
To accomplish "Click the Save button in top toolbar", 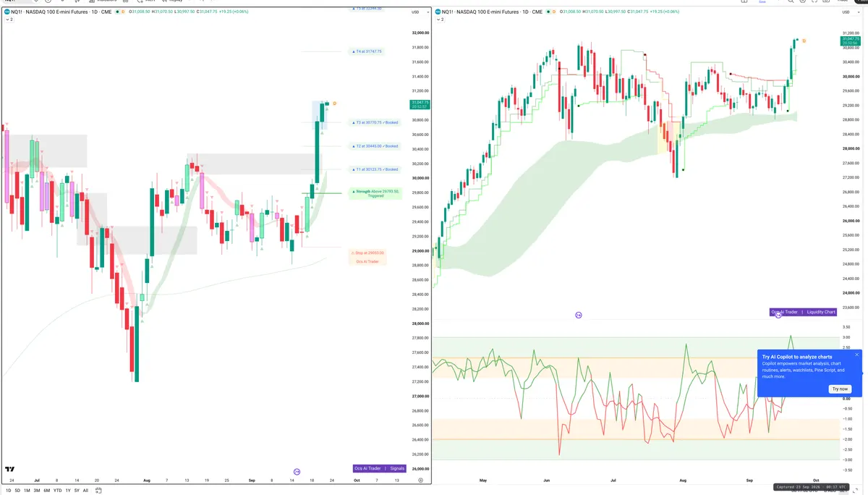I will tap(762, 1).
